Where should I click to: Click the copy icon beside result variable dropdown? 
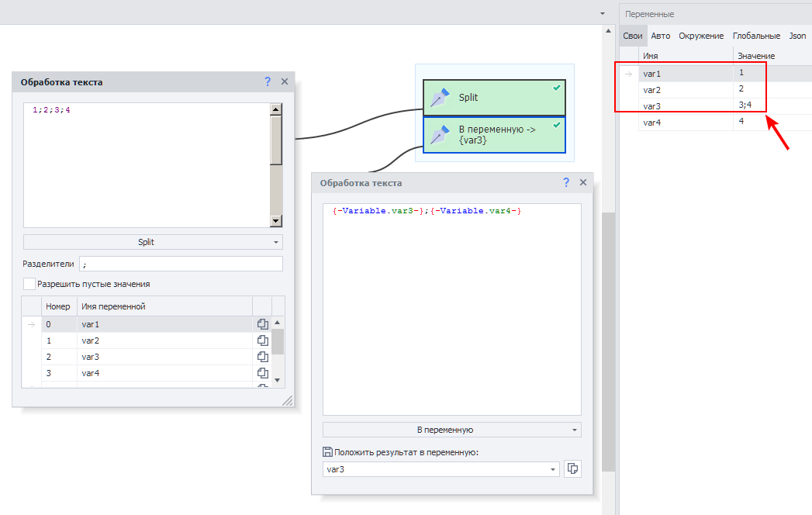point(572,468)
